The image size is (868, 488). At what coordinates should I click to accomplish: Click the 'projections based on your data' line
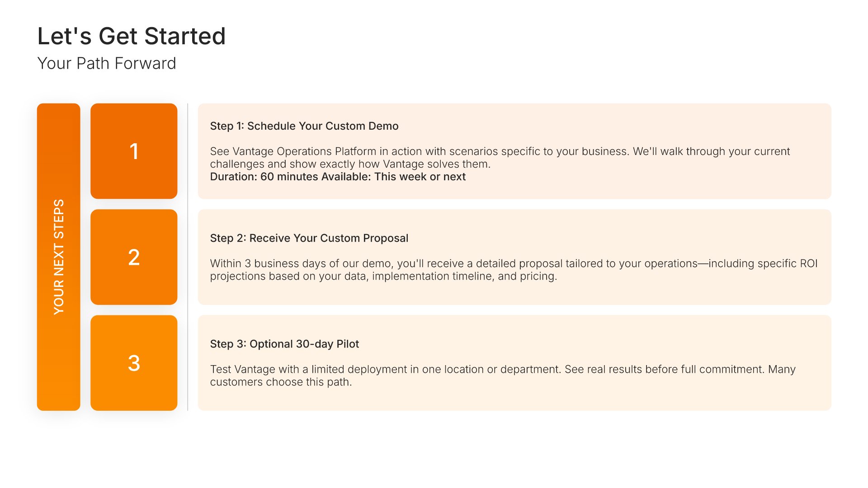pos(383,276)
